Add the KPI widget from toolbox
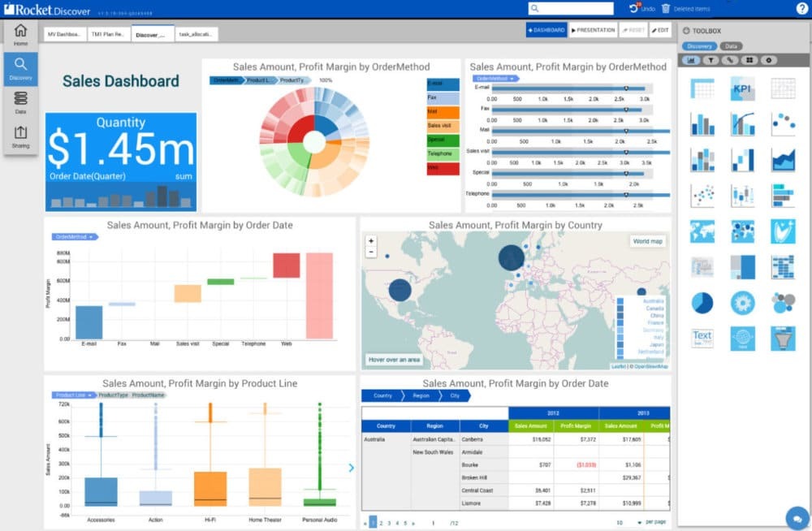Viewport: 812px width, 531px height. click(x=742, y=88)
